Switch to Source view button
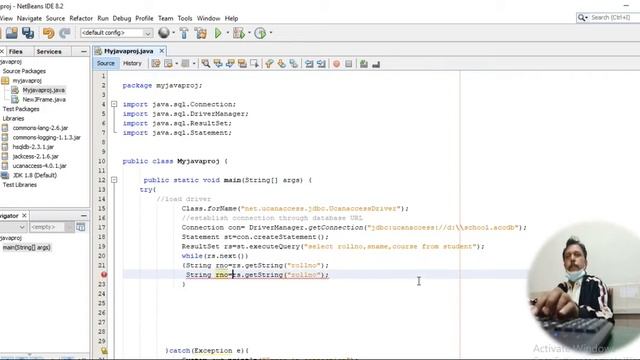This screenshot has height=360, width=640. click(106, 63)
